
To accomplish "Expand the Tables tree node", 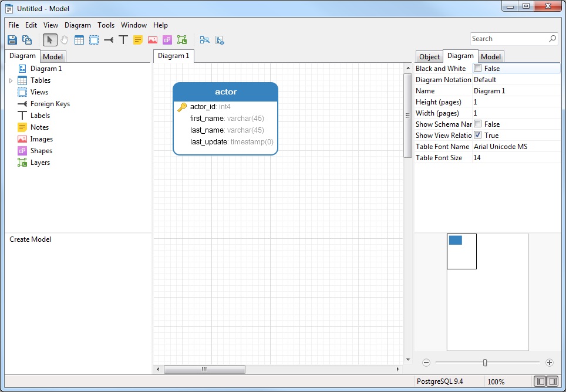I will click(x=11, y=80).
